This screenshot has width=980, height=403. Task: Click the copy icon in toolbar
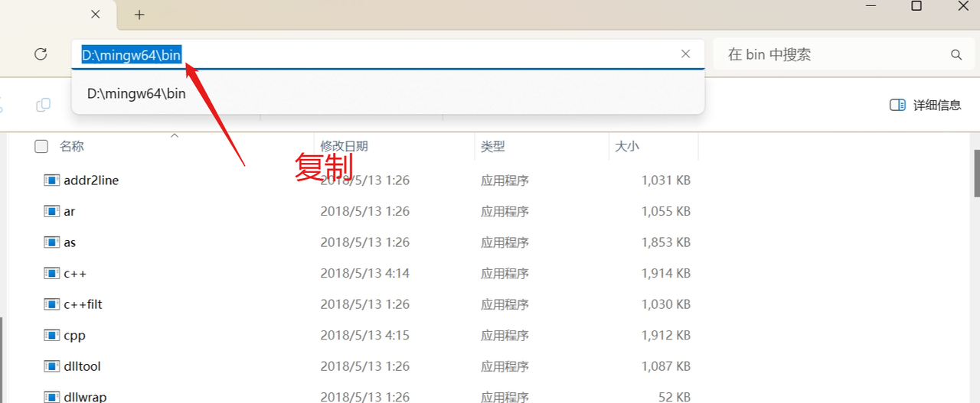pyautogui.click(x=44, y=105)
